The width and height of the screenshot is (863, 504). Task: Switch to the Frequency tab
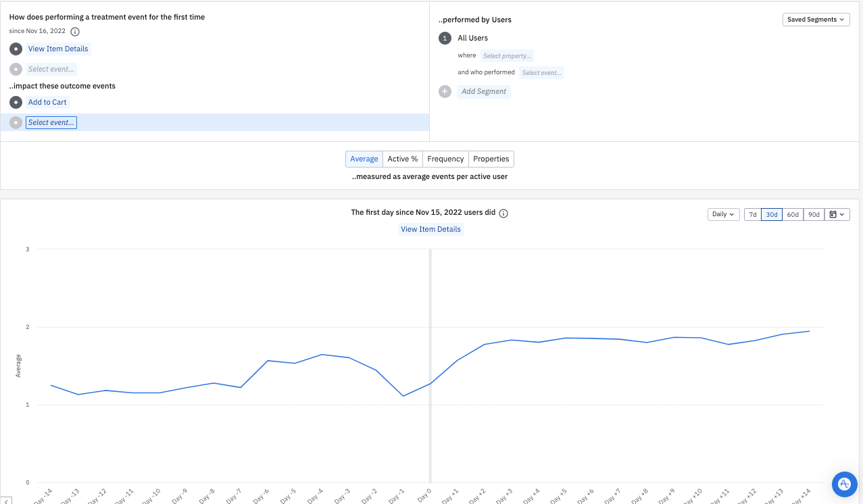(445, 159)
